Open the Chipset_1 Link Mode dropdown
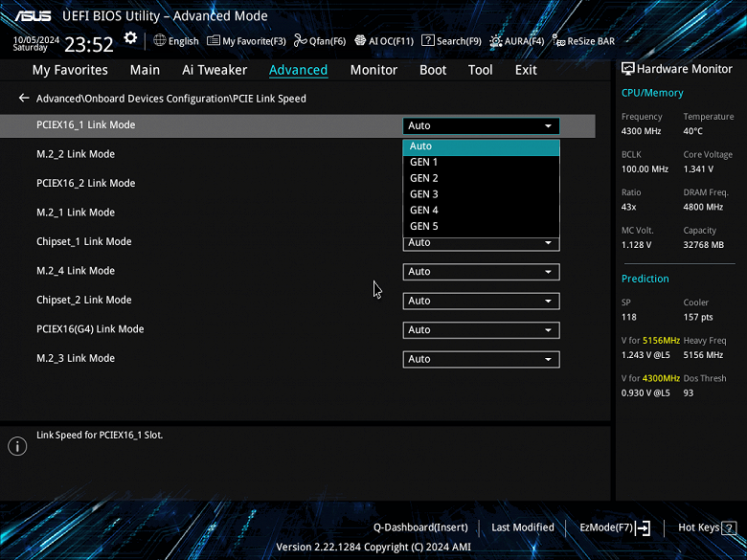 click(481, 244)
